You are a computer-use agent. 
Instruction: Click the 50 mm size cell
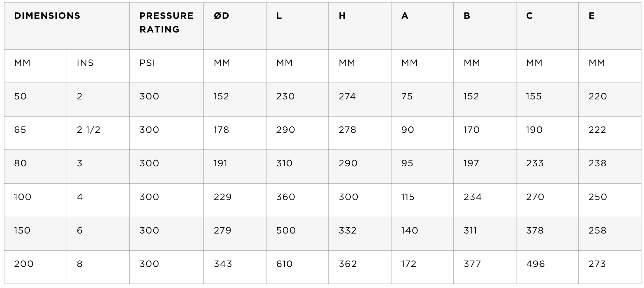tap(35, 99)
